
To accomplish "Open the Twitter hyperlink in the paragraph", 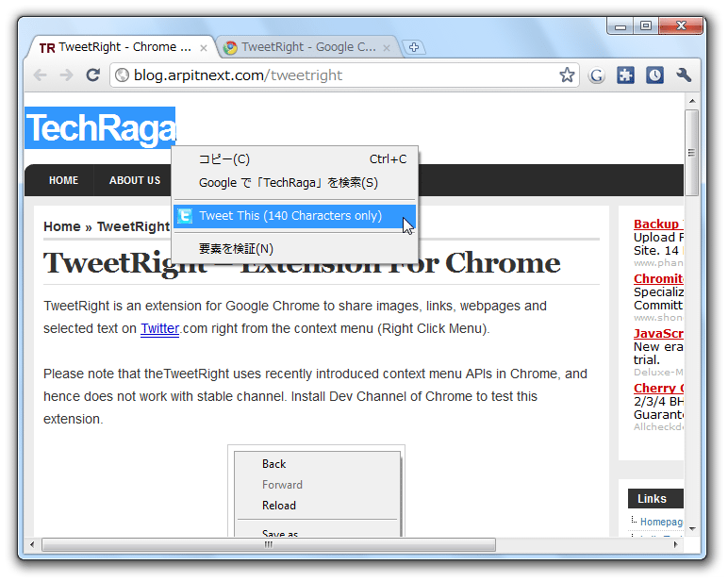I will pyautogui.click(x=159, y=328).
